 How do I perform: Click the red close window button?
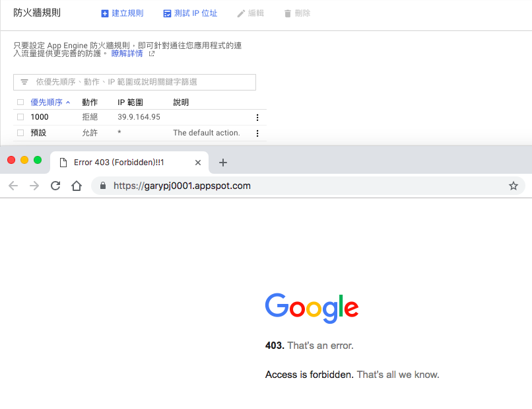(x=11, y=160)
